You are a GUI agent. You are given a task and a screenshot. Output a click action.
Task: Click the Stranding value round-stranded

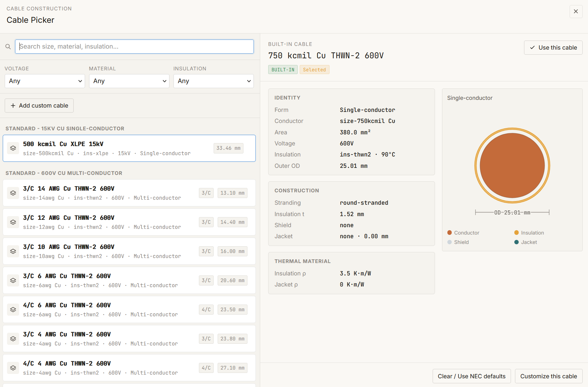[x=364, y=203]
